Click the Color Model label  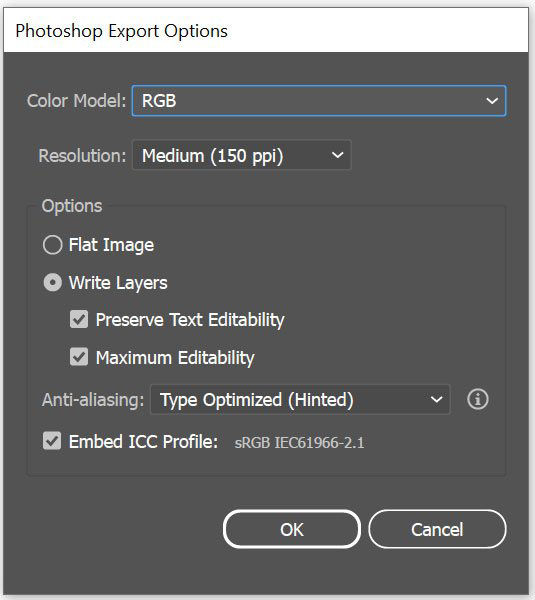click(76, 101)
